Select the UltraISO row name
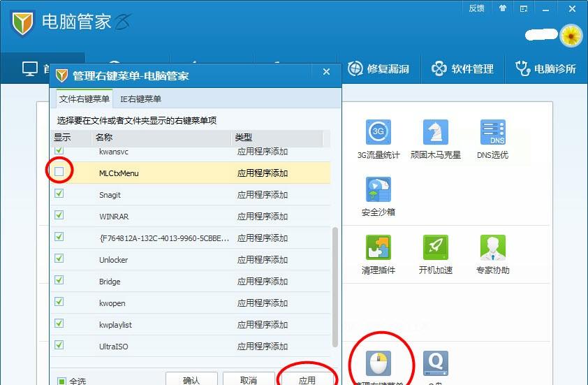This screenshot has width=588, height=385. pyautogui.click(x=114, y=347)
